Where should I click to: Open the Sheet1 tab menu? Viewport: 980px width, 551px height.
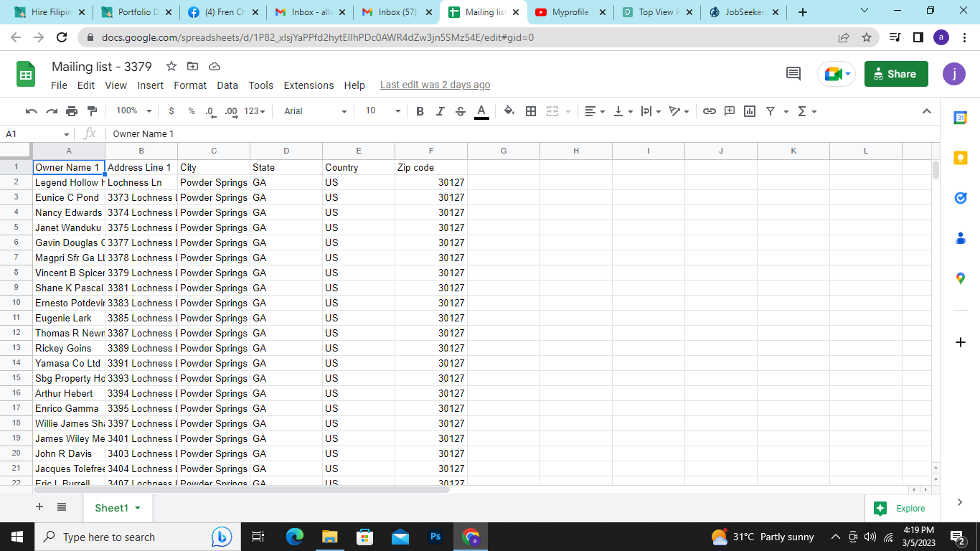(138, 508)
